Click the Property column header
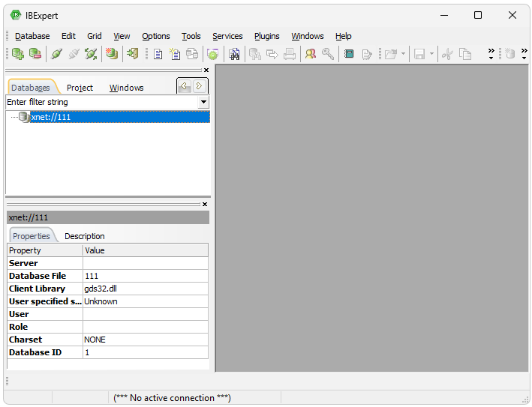 tap(45, 250)
